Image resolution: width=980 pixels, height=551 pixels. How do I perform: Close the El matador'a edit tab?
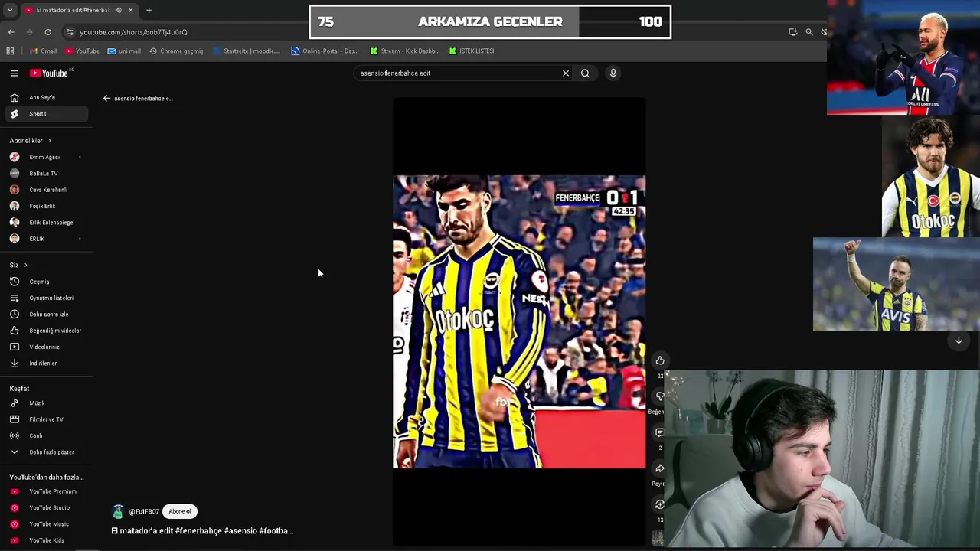coord(130,10)
